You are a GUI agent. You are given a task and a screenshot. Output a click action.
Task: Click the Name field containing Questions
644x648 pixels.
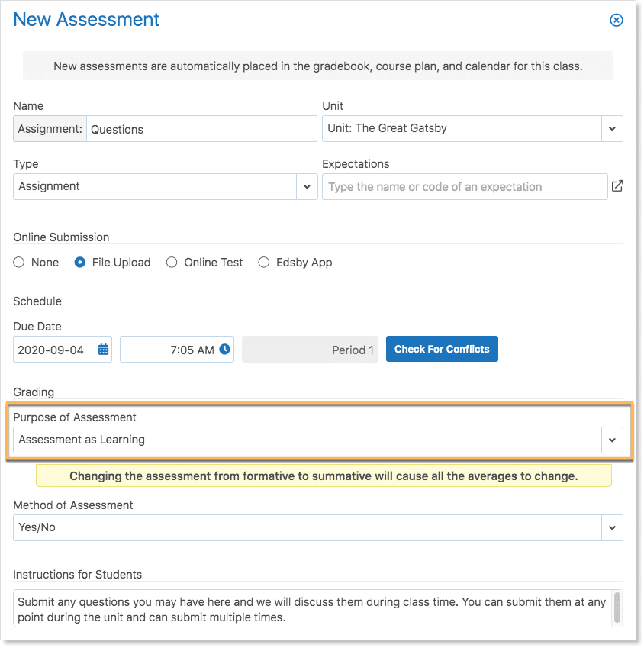[201, 129]
